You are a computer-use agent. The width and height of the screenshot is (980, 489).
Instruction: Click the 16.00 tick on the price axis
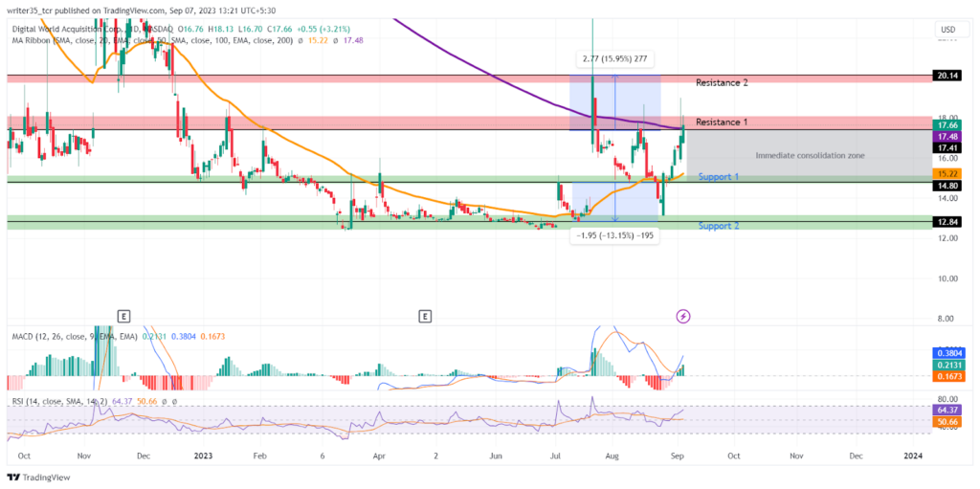tap(946, 158)
